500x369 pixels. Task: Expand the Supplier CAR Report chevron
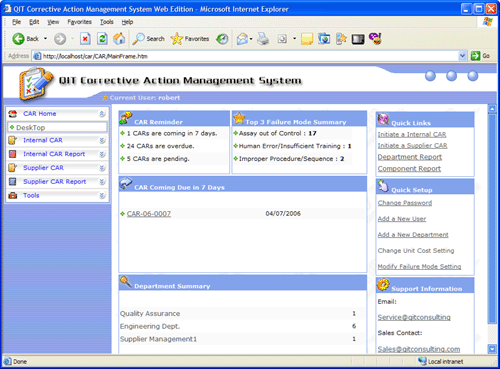click(102, 182)
